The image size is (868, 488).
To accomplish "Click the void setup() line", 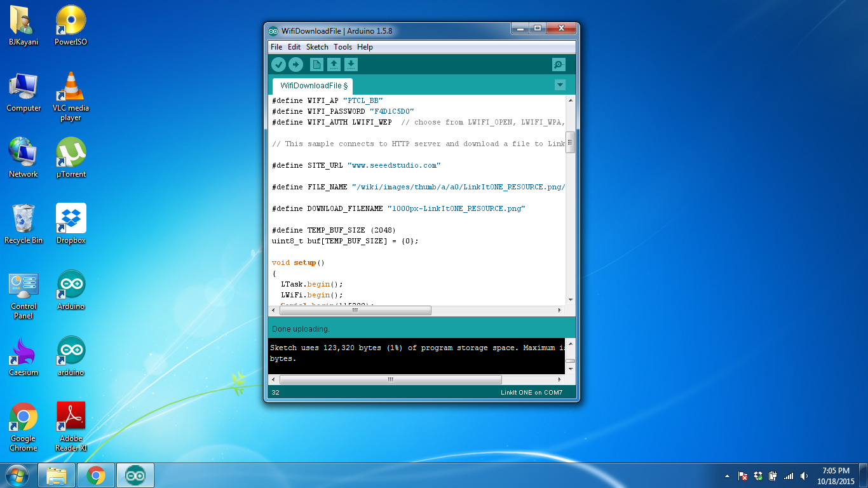I will pos(298,262).
